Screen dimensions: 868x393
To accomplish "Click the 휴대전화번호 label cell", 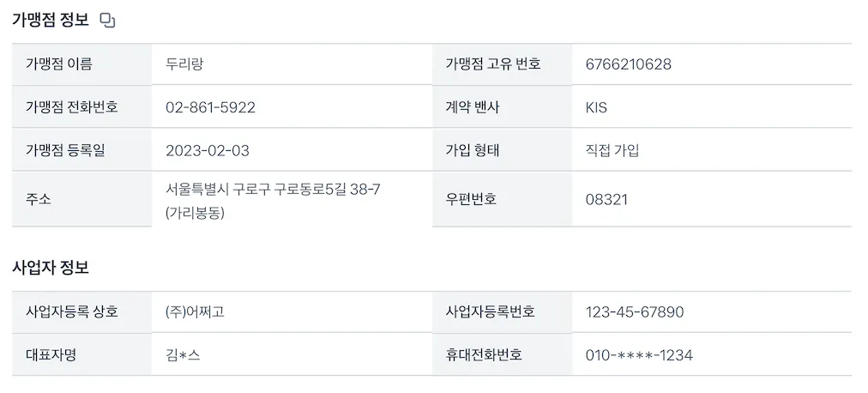I will tap(484, 354).
